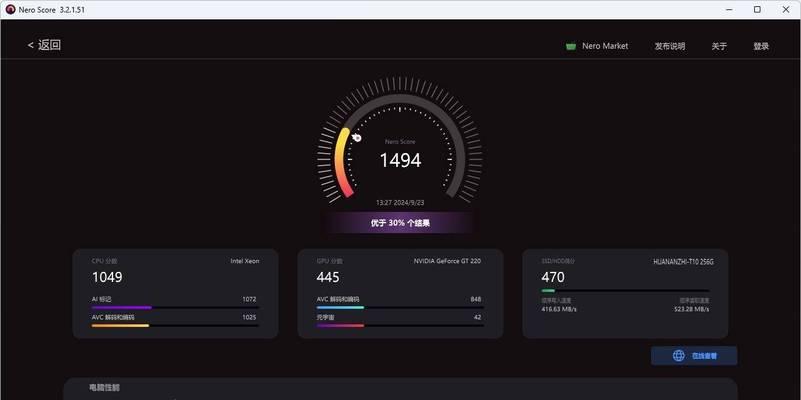Click the 电脑性能 section header
This screenshot has width=801, height=400.
point(104,388)
